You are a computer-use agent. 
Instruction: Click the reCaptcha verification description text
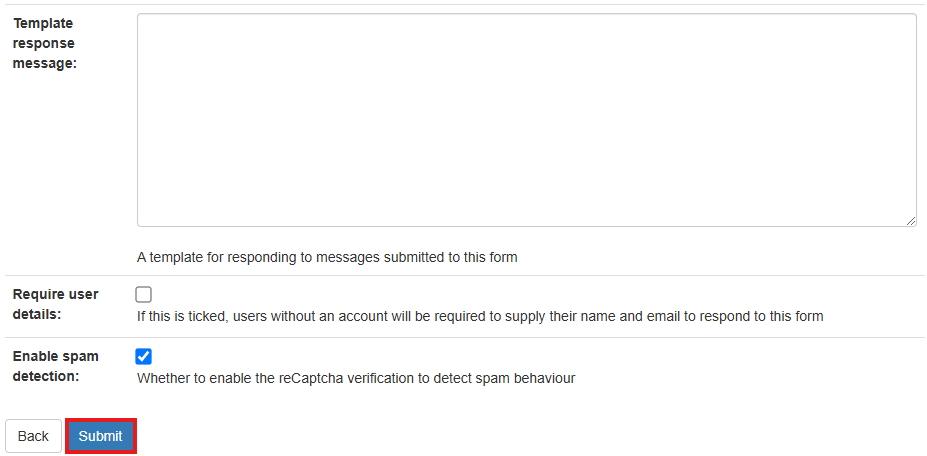coord(355,378)
